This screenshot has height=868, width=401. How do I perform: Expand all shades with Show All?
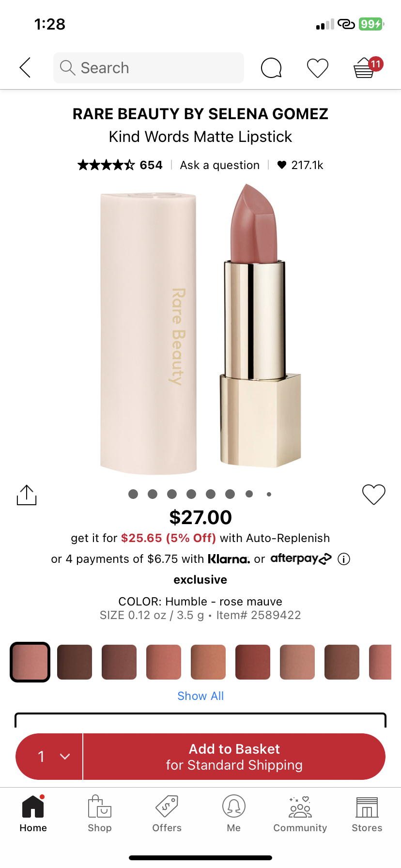200,696
